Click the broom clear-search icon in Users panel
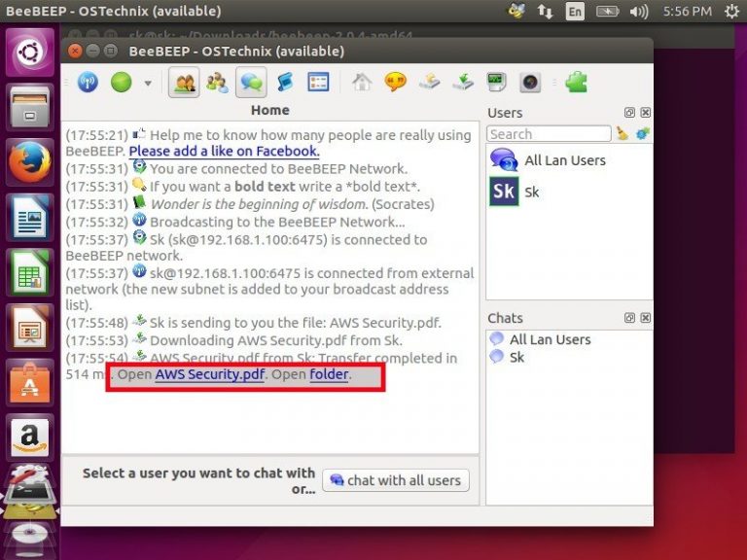The image size is (747, 560). point(622,134)
